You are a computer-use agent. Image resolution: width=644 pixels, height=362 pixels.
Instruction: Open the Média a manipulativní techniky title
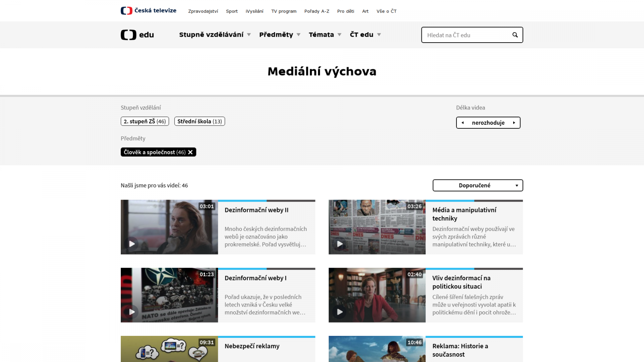(x=464, y=214)
